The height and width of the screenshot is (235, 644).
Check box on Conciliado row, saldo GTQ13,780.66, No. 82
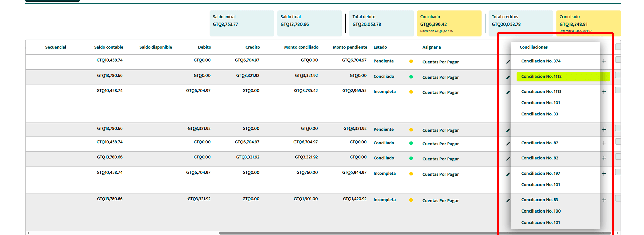(x=618, y=157)
